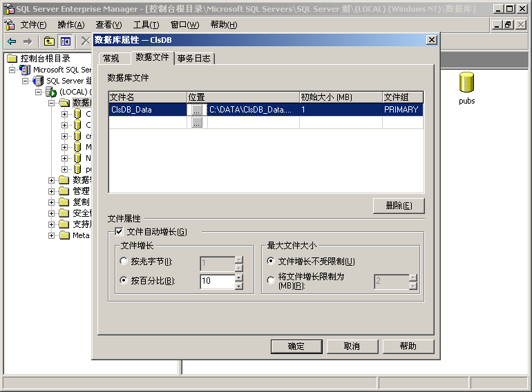Select the 按百分比 radio button
532x392 pixels.
click(x=124, y=280)
